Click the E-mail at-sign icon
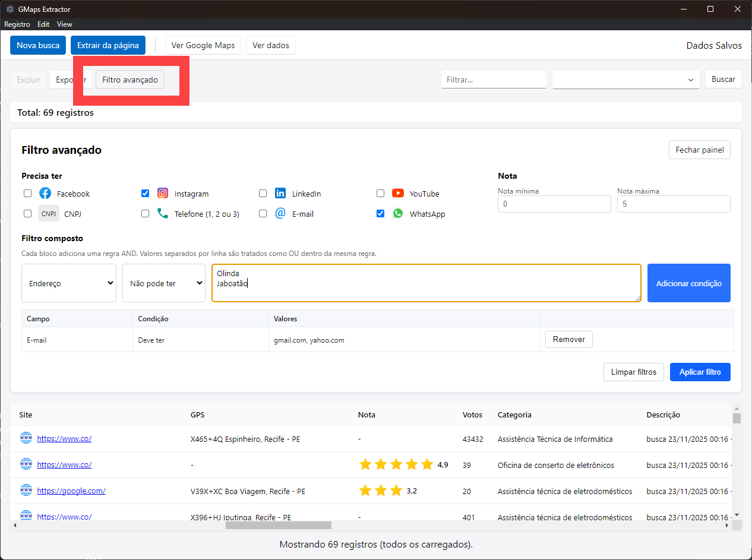 point(280,214)
